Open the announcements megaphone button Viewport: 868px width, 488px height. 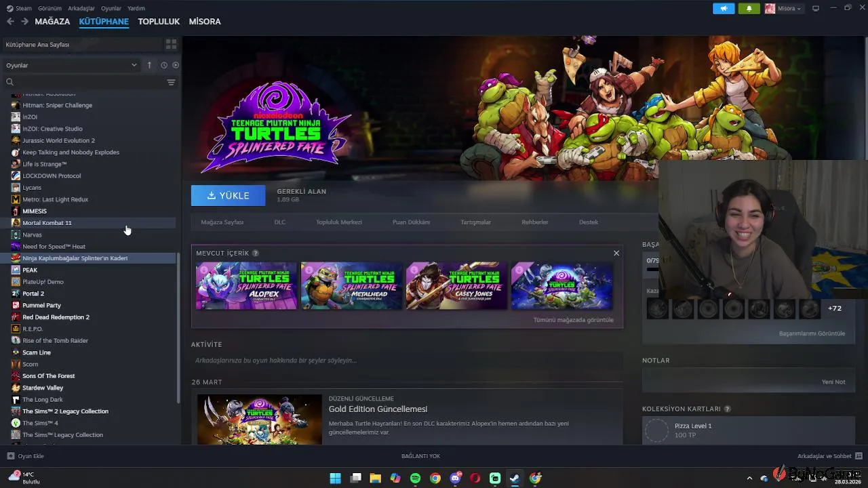724,9
